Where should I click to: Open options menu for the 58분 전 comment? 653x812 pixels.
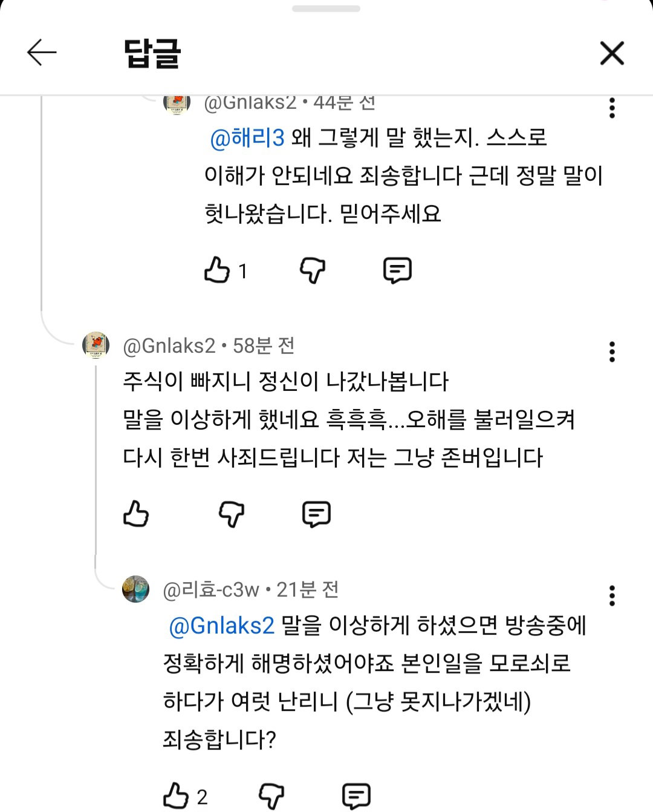pos(612,352)
